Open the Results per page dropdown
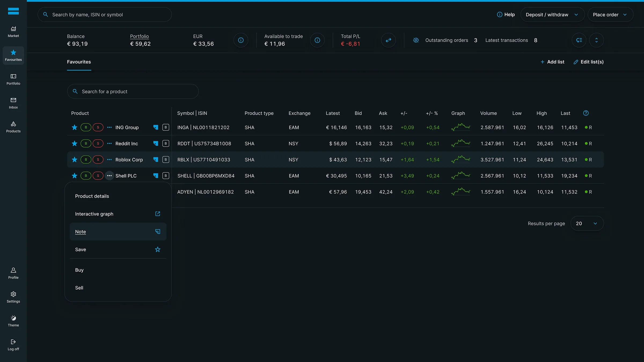 pyautogui.click(x=587, y=223)
